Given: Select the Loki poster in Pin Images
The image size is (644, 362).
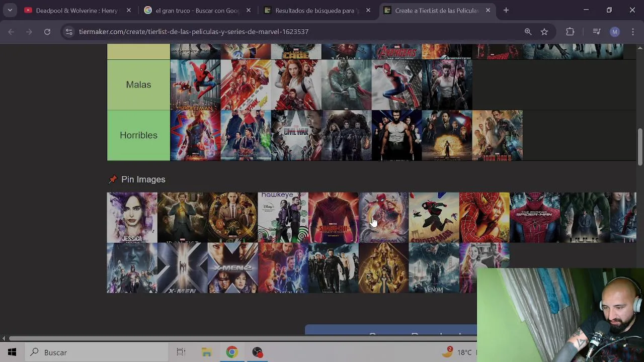Looking at the screenshot, I should click(x=233, y=217).
